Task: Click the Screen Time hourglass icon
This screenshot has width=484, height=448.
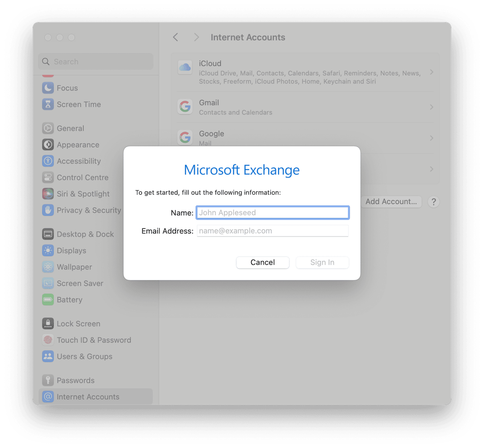Action: click(x=48, y=104)
